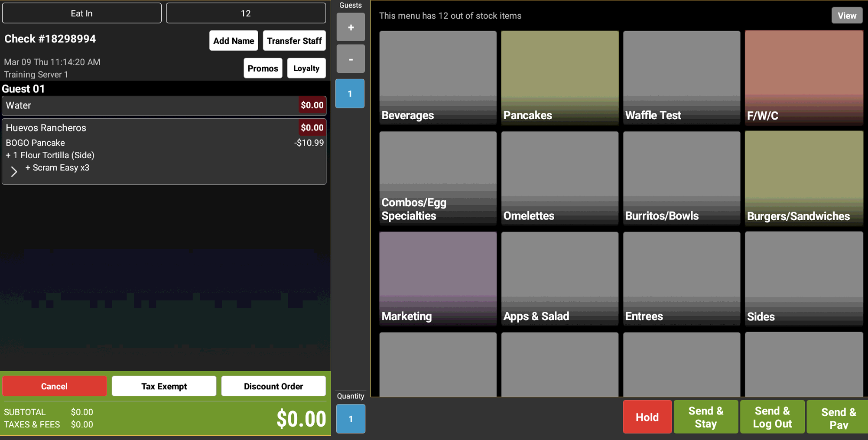Screen dimensions: 868x440
Task: Change the Eat In order type
Action: click(82, 13)
